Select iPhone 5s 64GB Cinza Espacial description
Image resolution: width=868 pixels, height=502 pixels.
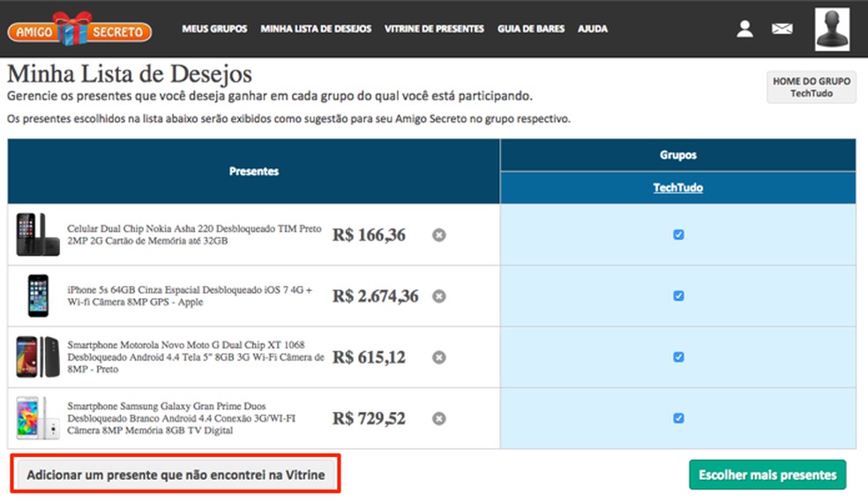[x=190, y=296]
